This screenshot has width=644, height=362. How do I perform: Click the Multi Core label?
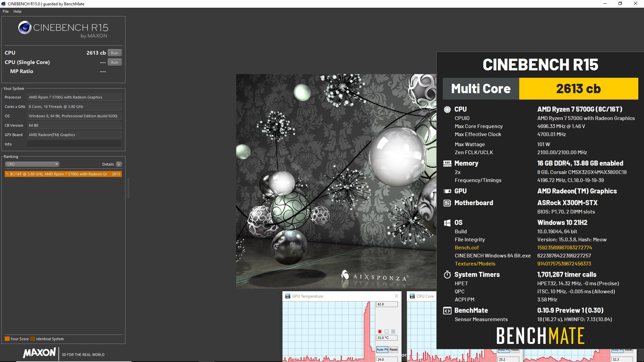pos(481,89)
